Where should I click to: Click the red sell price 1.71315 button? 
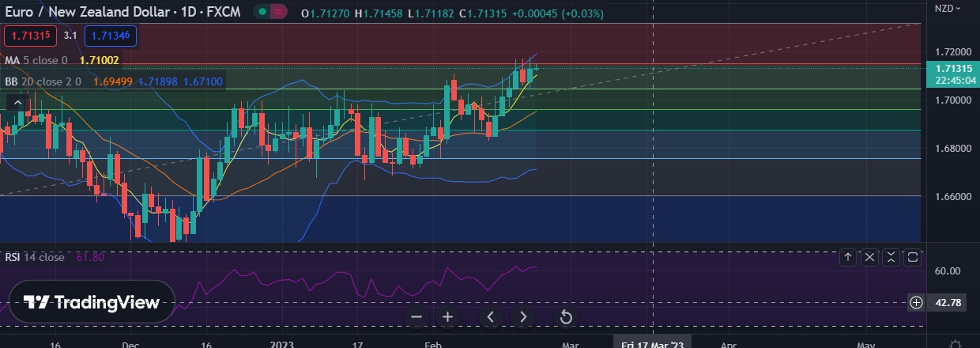pyautogui.click(x=31, y=36)
